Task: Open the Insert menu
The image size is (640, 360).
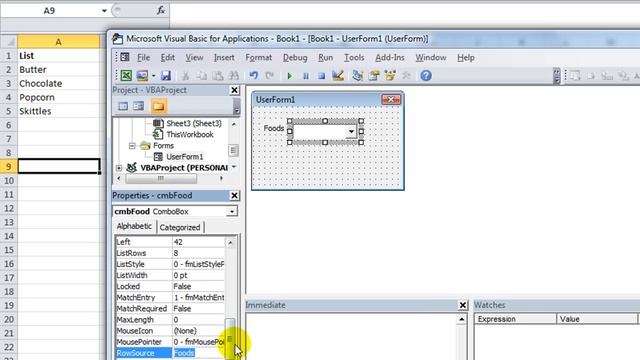Action: click(224, 58)
